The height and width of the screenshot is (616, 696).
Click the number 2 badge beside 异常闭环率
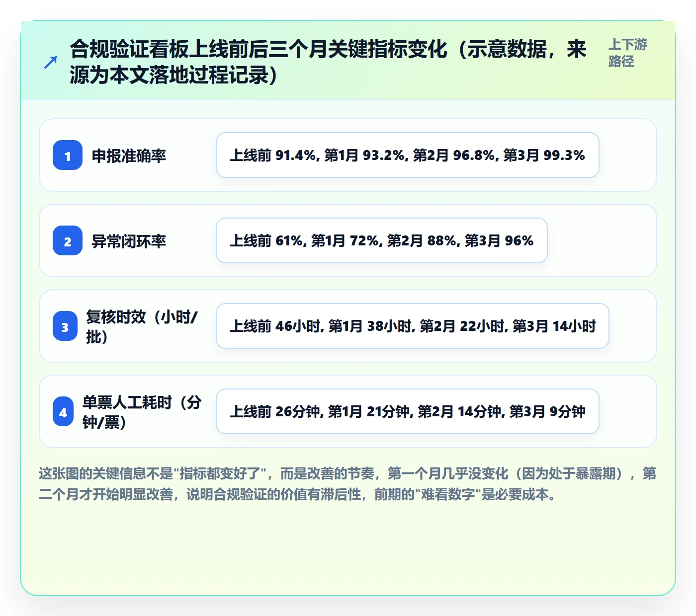click(68, 241)
